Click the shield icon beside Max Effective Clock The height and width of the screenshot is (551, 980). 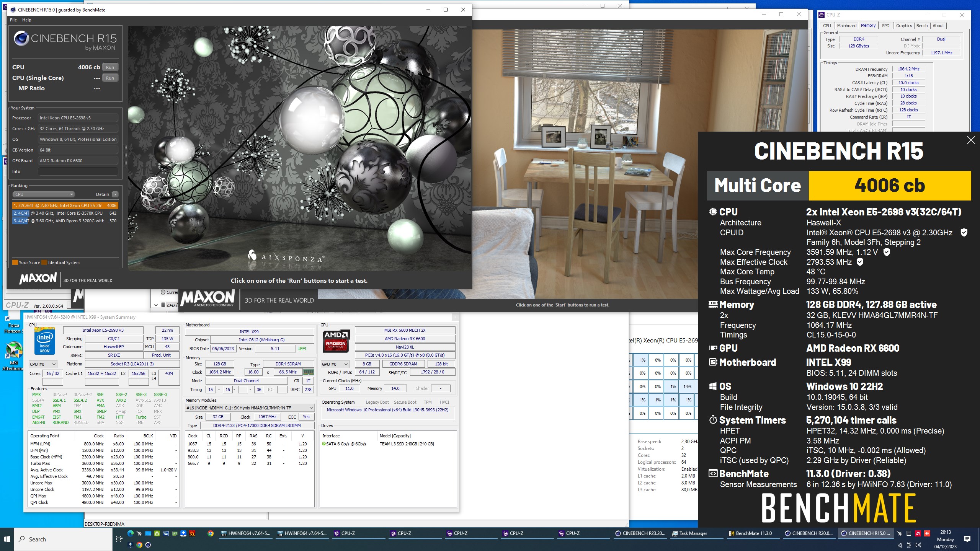(860, 262)
